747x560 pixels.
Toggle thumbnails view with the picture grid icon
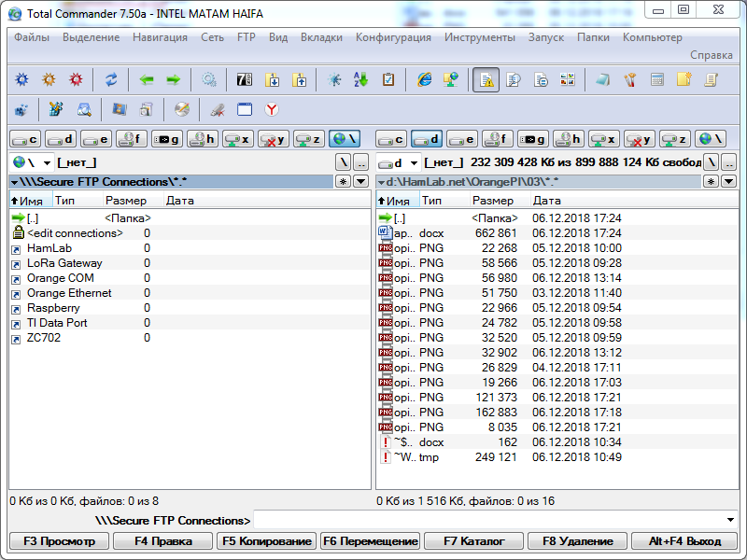[568, 79]
